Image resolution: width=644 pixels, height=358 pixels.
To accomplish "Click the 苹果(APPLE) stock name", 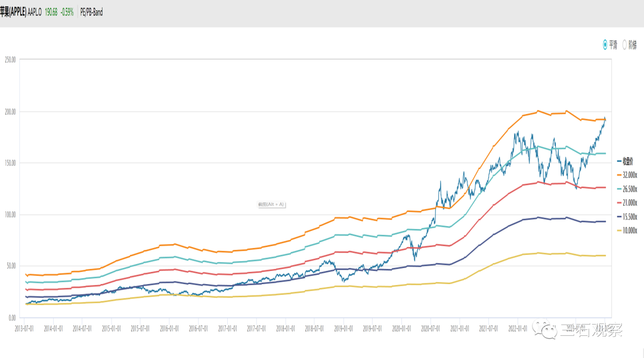I will tap(13, 12).
